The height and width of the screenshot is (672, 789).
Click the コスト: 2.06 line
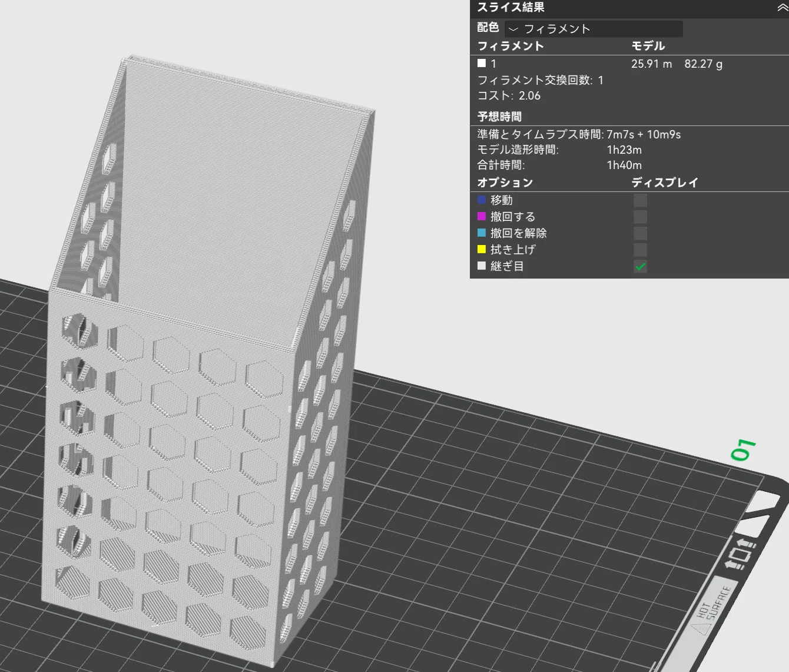coord(509,95)
